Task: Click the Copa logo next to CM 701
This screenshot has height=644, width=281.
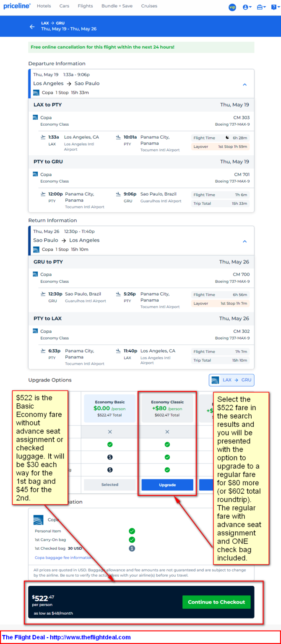Action: (35, 174)
